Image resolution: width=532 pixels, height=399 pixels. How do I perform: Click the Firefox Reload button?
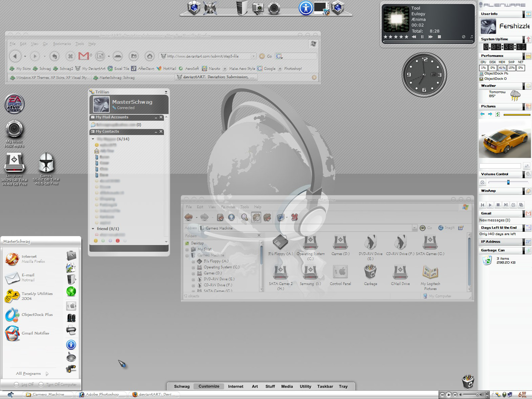click(x=55, y=56)
